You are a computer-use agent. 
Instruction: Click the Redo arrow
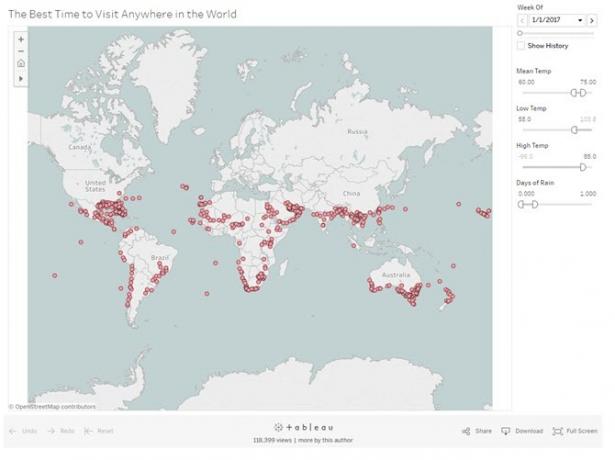click(51, 431)
